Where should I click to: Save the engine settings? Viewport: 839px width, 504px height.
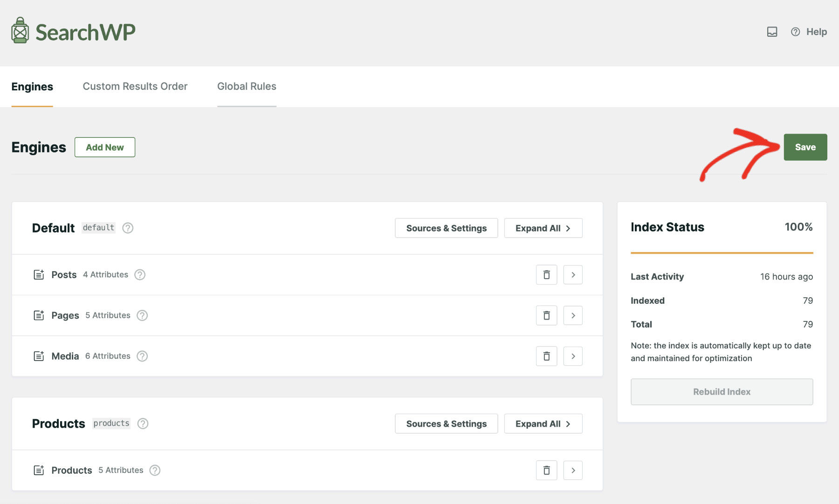click(805, 147)
